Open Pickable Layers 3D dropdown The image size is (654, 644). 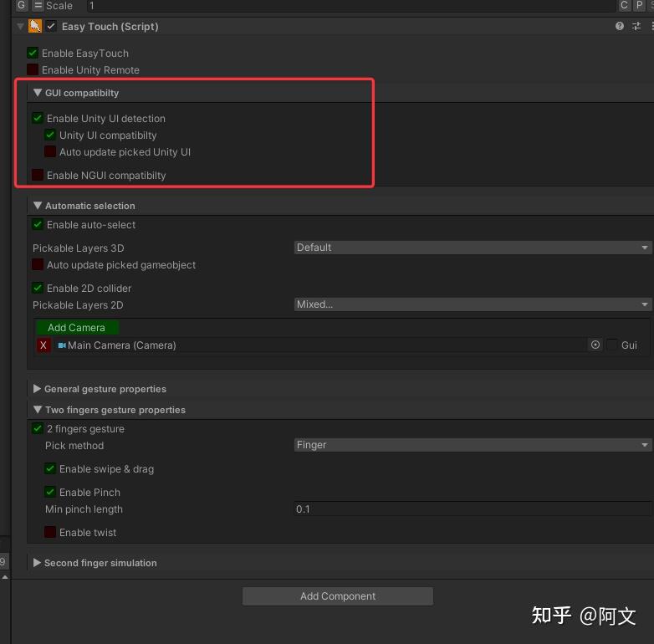point(473,248)
